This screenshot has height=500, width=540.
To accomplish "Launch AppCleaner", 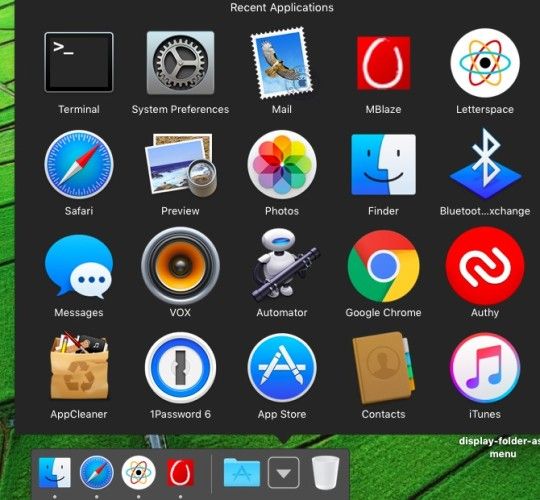I will 79,366.
